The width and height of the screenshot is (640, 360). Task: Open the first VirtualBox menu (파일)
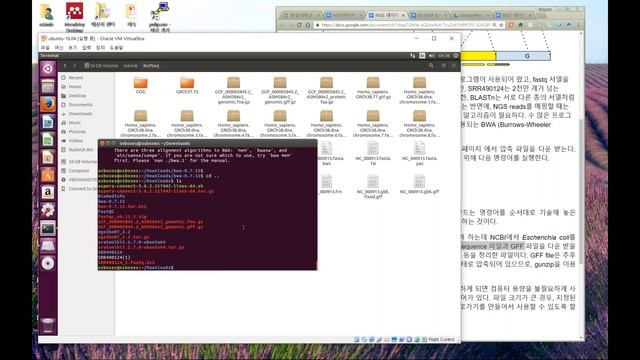coord(45,48)
